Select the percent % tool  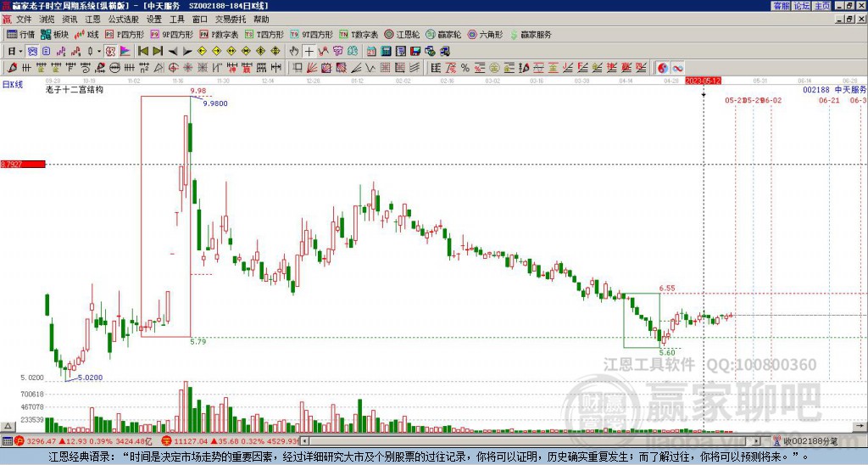[x=465, y=68]
